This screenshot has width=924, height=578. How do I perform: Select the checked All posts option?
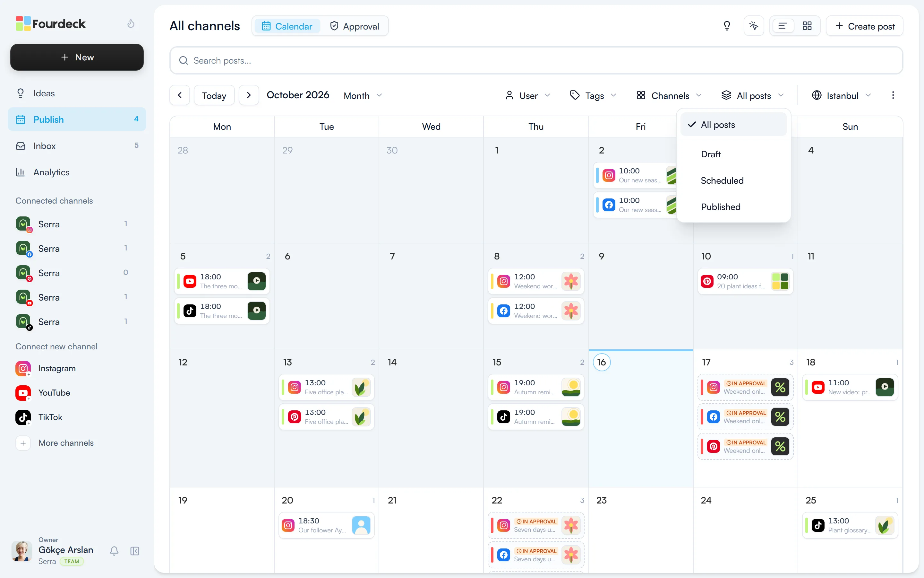(733, 125)
